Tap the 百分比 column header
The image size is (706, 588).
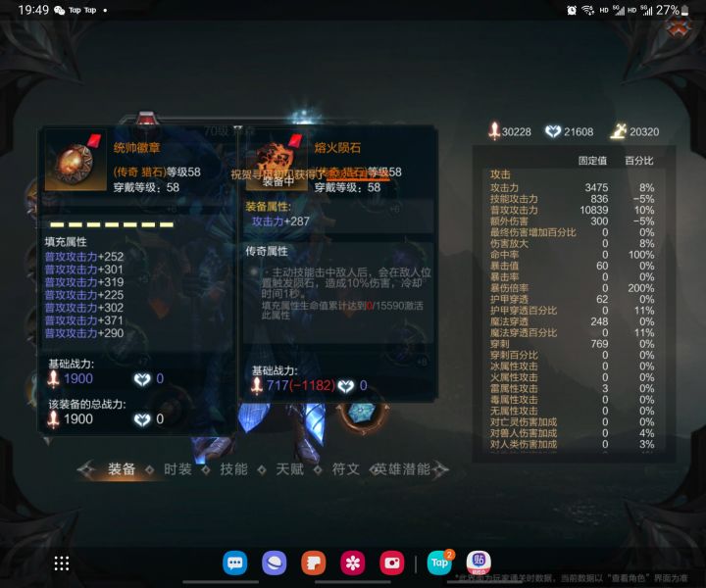[x=639, y=161]
